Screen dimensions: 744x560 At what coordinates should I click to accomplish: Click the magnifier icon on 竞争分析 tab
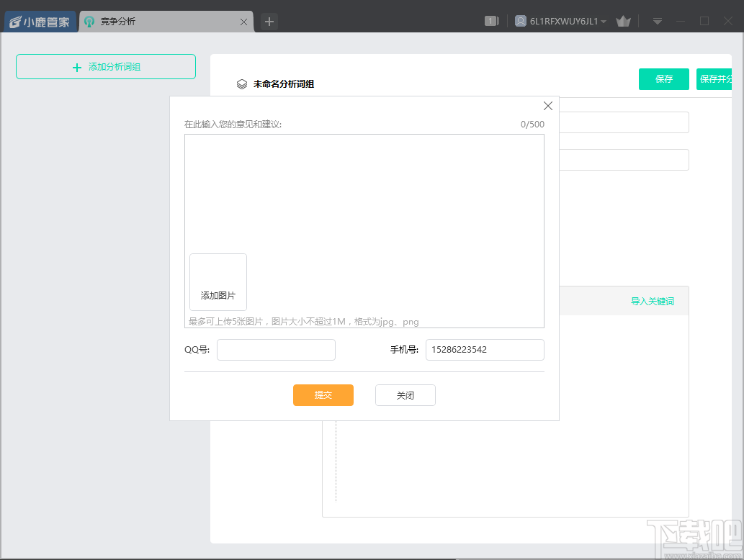(87, 21)
